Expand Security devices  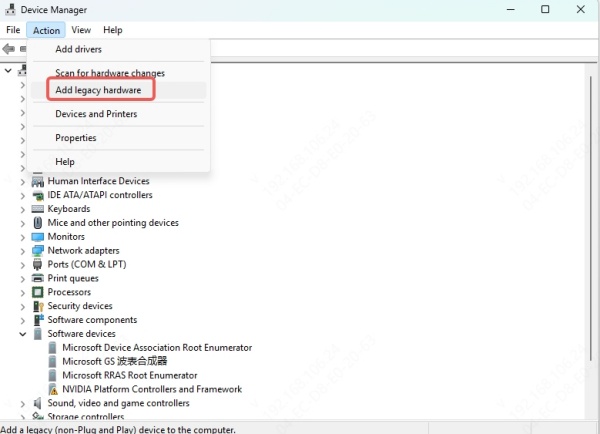(23, 307)
